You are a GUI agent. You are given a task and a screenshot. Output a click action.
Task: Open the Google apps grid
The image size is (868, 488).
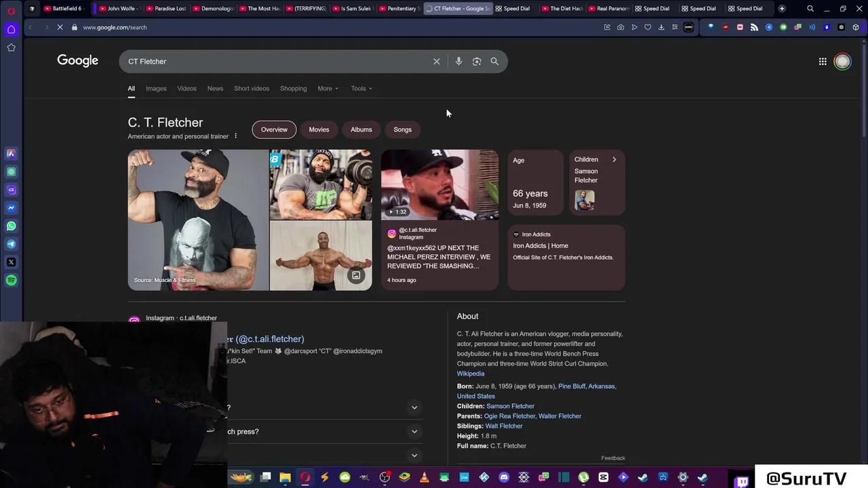[823, 62]
